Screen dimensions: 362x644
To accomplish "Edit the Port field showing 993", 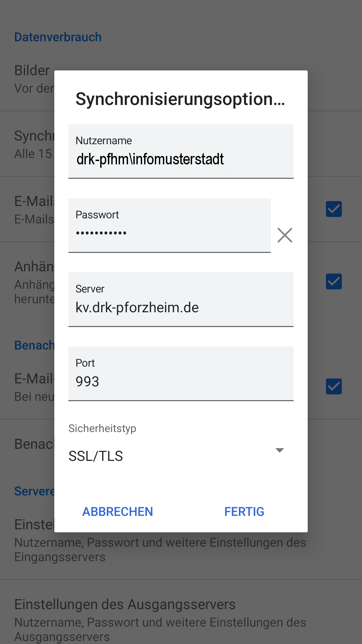I will [x=181, y=374].
